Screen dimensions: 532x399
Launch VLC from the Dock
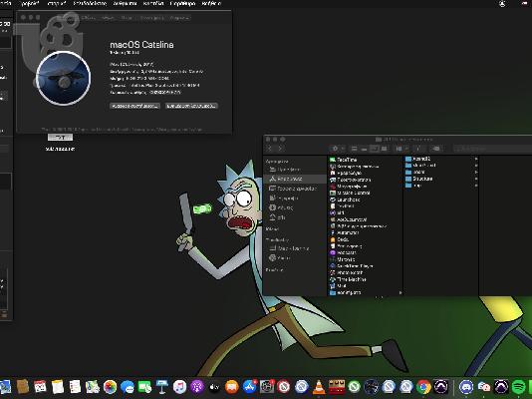coord(319,387)
